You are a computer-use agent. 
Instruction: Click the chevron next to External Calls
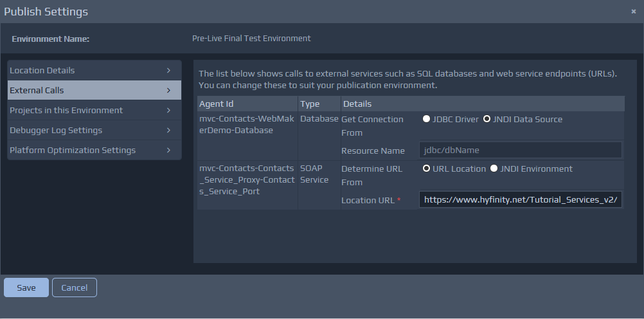pos(168,90)
